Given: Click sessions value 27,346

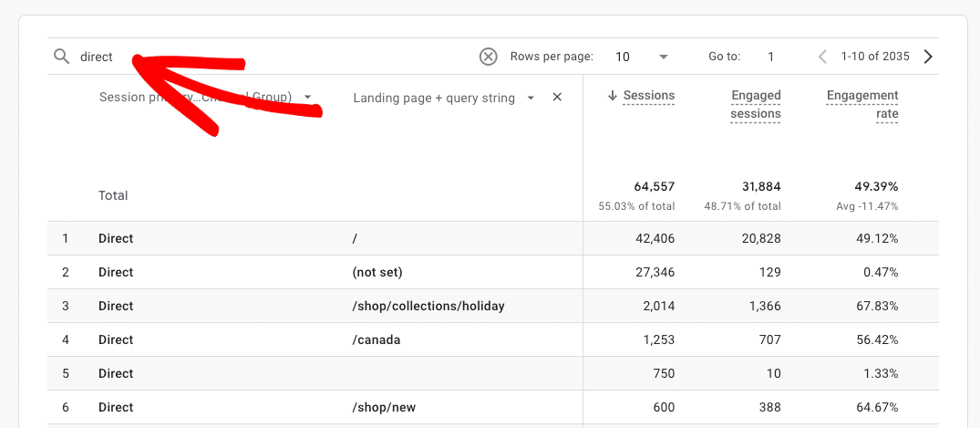Looking at the screenshot, I should 653,272.
